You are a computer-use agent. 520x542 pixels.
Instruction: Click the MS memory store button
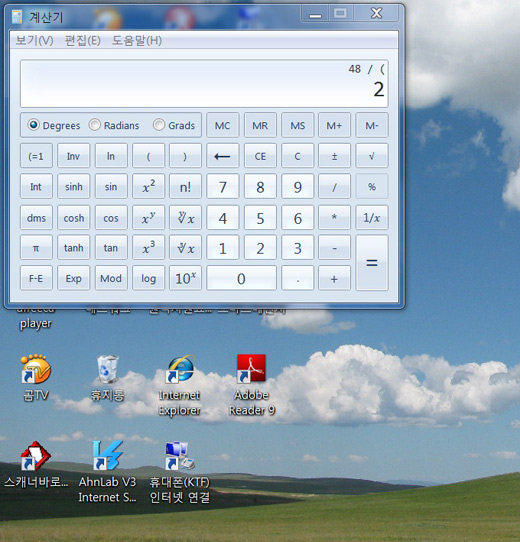click(x=297, y=125)
